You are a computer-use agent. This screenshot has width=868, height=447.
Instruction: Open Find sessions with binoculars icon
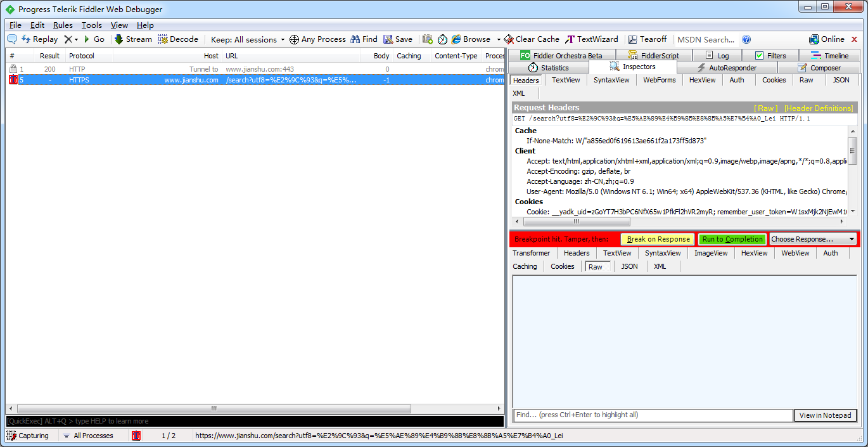[x=364, y=39]
